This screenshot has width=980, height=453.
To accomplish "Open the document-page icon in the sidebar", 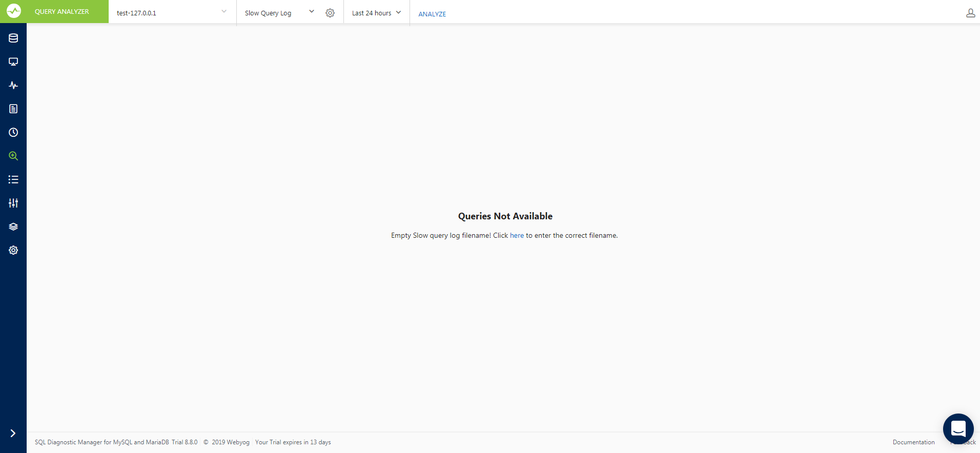I will tap(13, 109).
